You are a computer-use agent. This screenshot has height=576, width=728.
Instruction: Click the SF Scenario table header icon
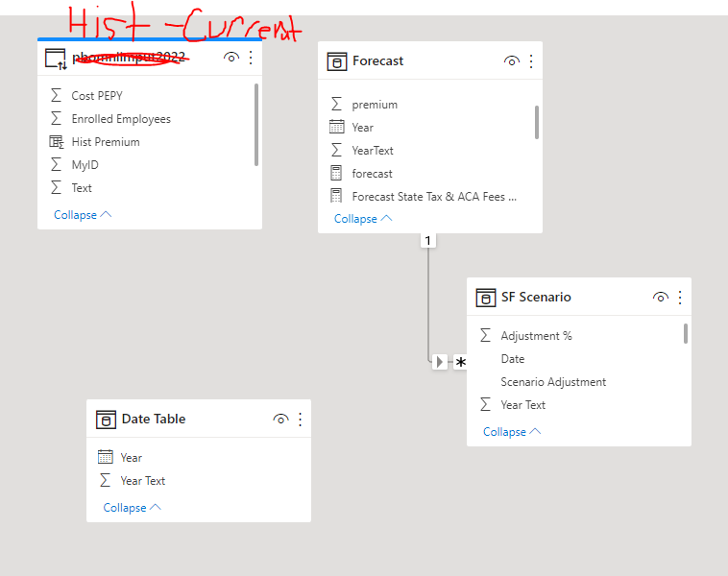click(x=486, y=298)
